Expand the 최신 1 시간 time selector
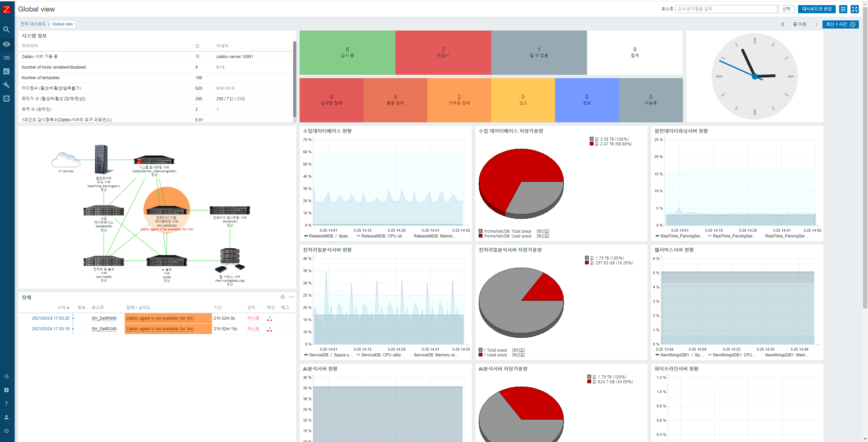 [840, 24]
